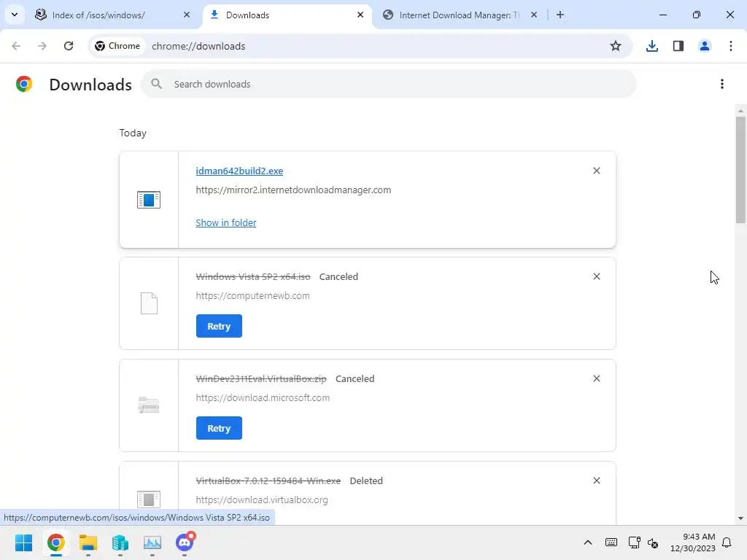Viewport: 747px width, 560px height.
Task: Close the Downloads tab
Action: click(360, 15)
